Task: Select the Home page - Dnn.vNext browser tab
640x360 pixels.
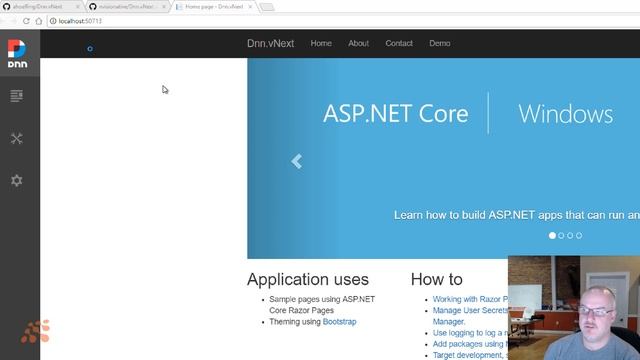Action: pos(214,7)
